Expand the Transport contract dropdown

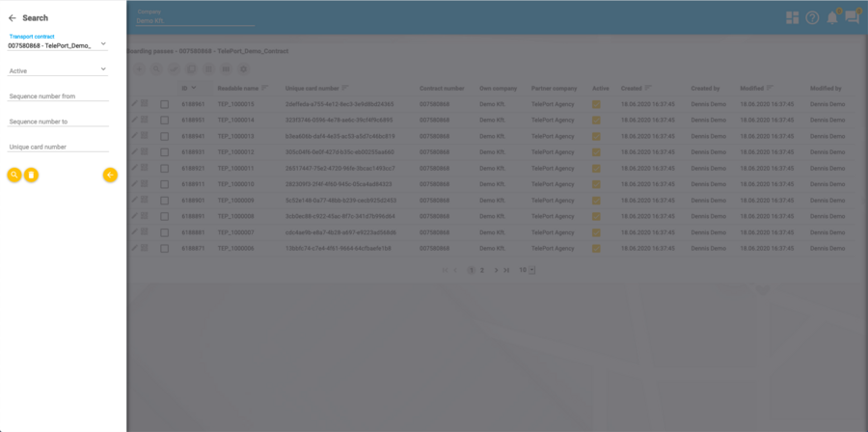click(x=103, y=44)
